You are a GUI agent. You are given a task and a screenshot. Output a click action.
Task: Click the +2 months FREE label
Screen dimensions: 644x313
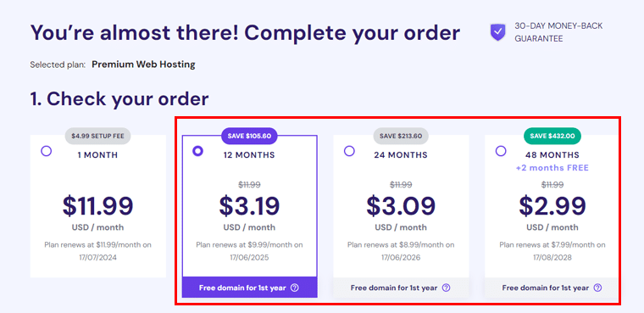click(552, 168)
